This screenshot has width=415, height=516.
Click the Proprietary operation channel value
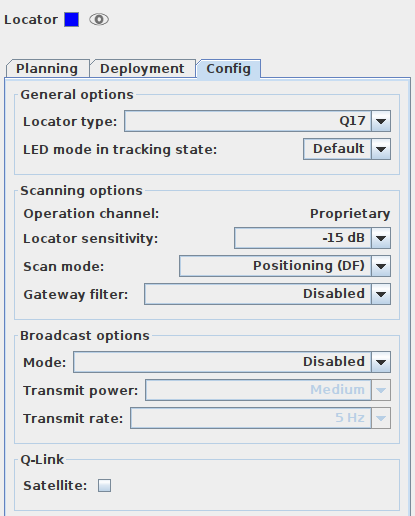coord(350,214)
